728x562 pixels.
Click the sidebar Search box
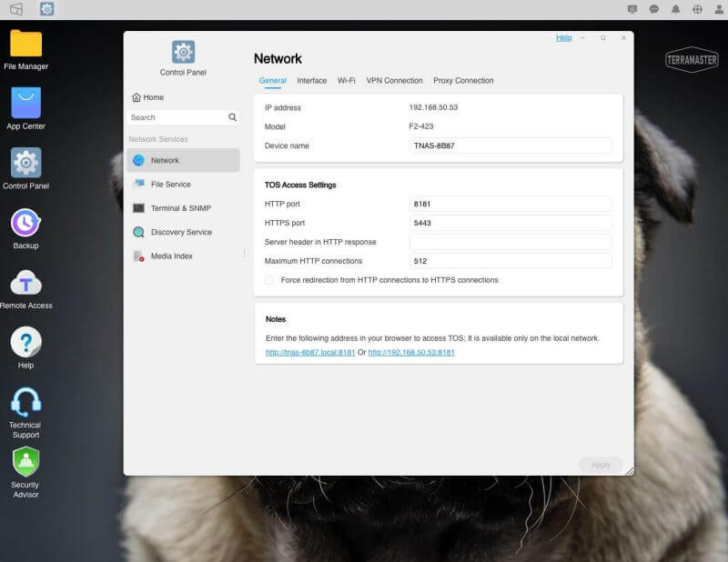click(184, 117)
